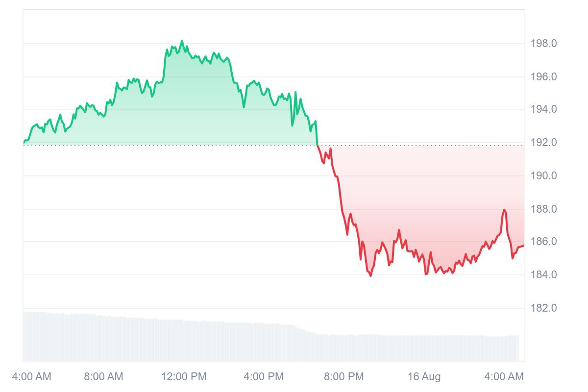
Task: Select the 4:00 PM time label
Action: coord(264,377)
